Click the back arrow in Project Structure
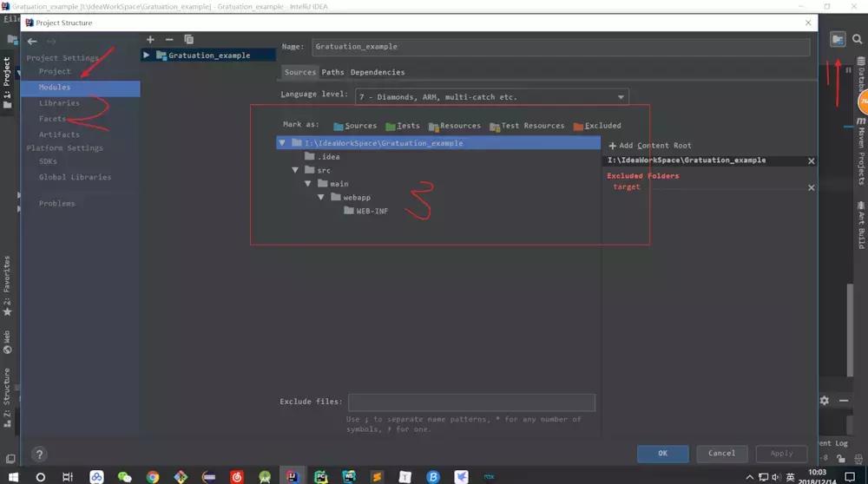The image size is (868, 484). (32, 41)
